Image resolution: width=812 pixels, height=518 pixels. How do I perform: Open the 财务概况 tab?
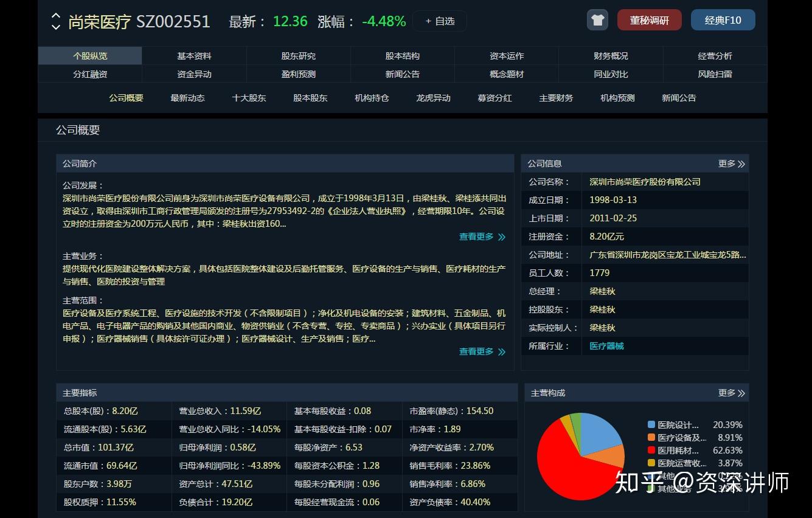tap(611, 56)
